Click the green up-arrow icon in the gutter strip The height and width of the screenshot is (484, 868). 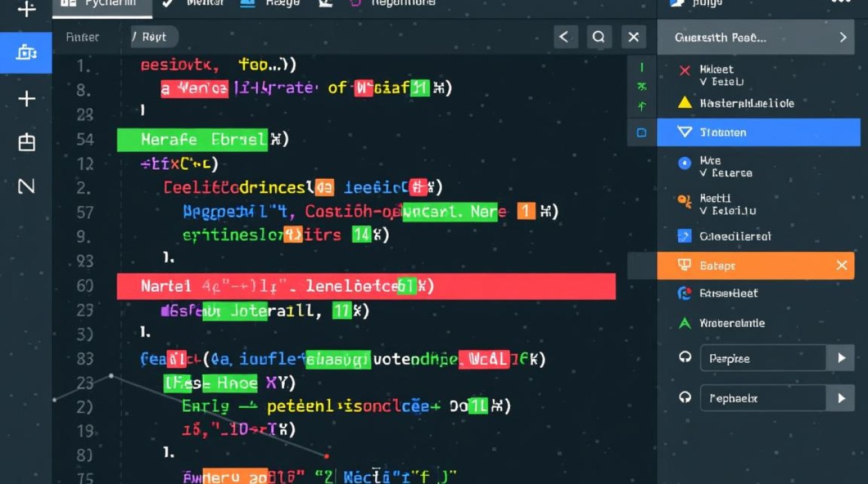point(641,106)
